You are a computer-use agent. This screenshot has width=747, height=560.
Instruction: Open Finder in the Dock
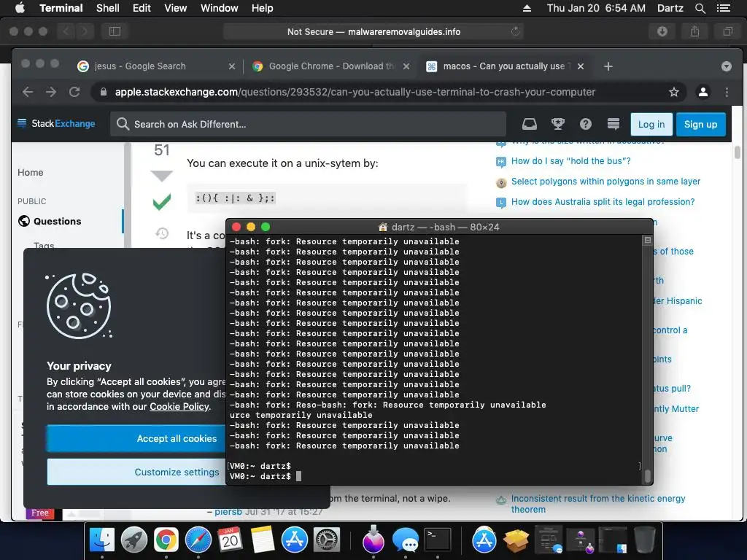click(x=102, y=540)
